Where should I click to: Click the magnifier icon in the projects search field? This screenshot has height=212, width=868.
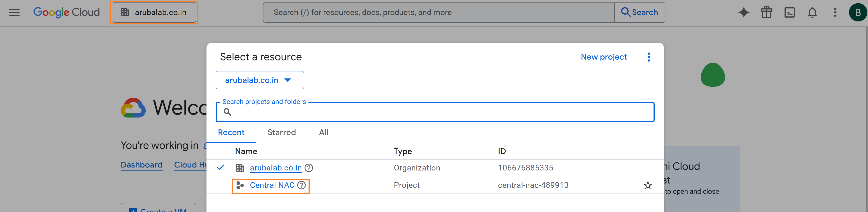click(228, 112)
